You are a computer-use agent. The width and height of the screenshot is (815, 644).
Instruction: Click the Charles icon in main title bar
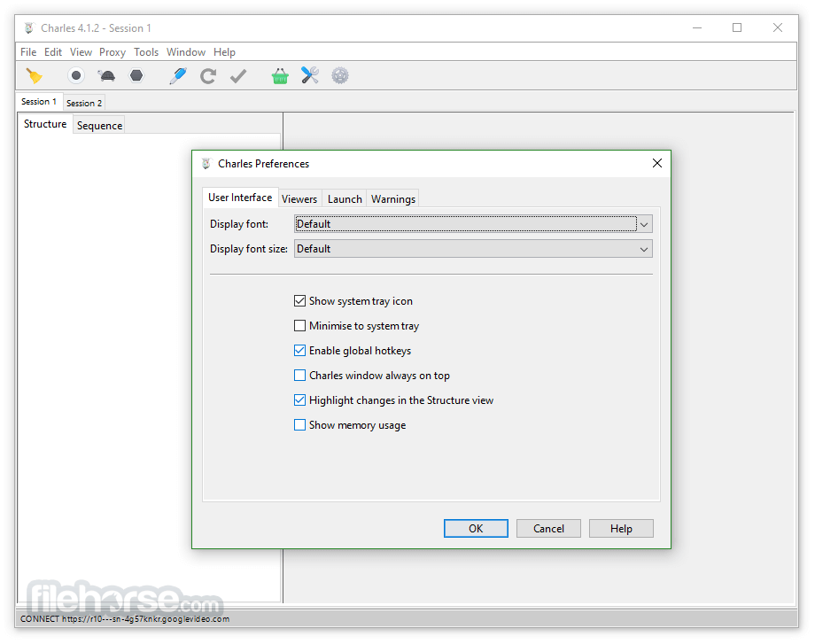point(29,28)
